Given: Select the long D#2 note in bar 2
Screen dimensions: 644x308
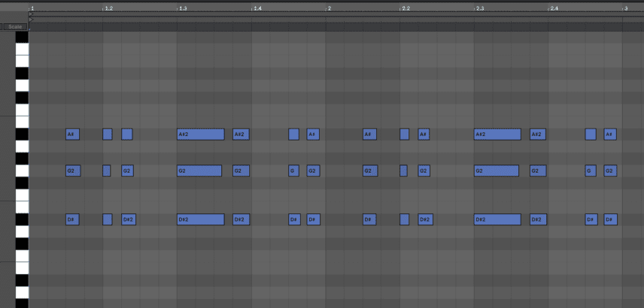Looking at the screenshot, I should tap(497, 219).
